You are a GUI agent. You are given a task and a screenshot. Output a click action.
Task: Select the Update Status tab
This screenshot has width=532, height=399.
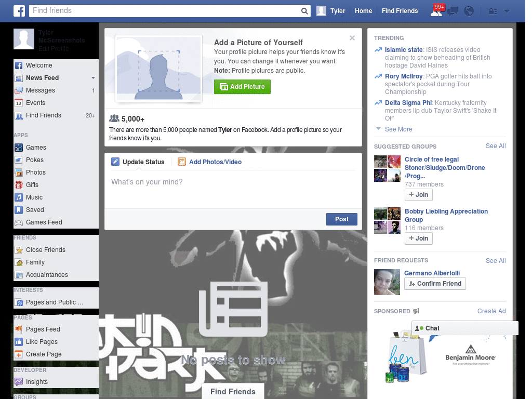pos(138,162)
